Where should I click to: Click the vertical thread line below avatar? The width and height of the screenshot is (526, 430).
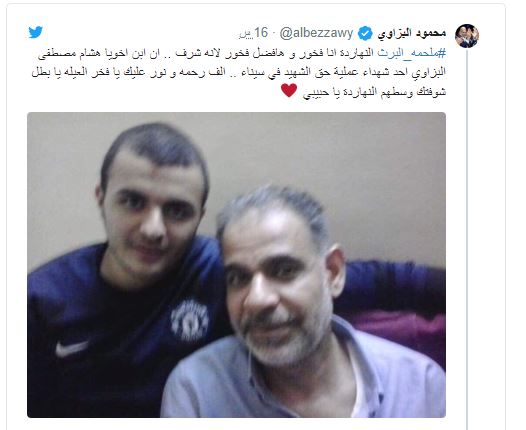click(467, 235)
